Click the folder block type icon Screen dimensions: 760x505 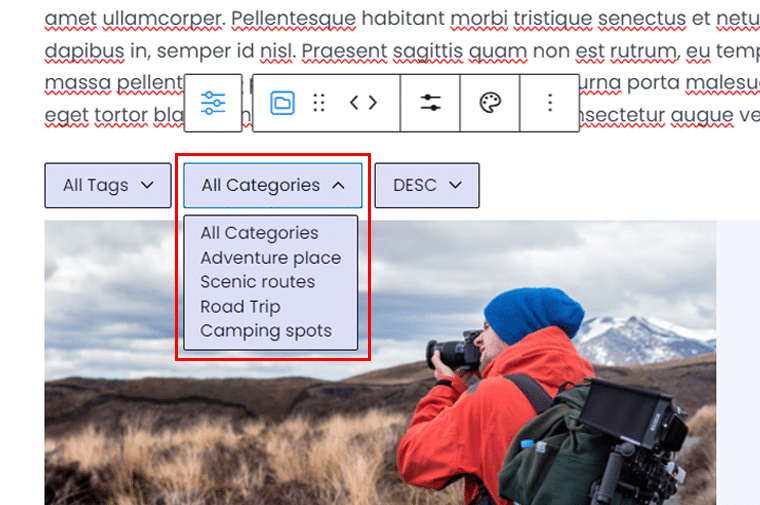coord(282,103)
